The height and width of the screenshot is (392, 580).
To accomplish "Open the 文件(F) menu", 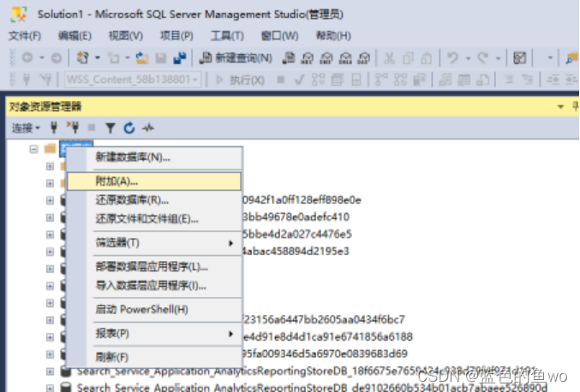I will 25,36.
